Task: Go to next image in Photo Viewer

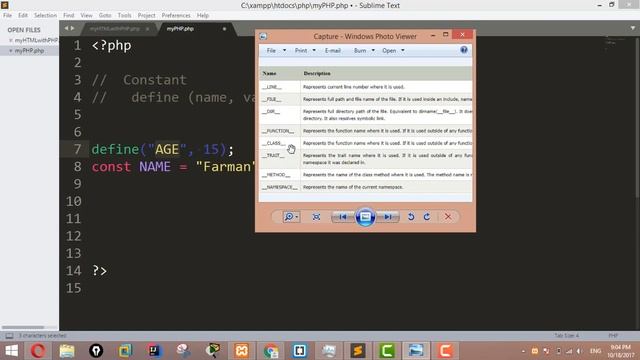Action: coord(388,217)
